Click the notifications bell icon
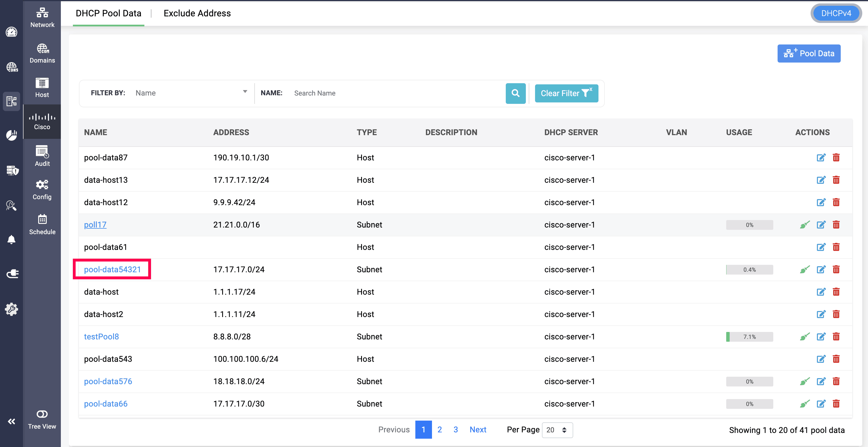Viewport: 868px width, 447px height. (11, 240)
